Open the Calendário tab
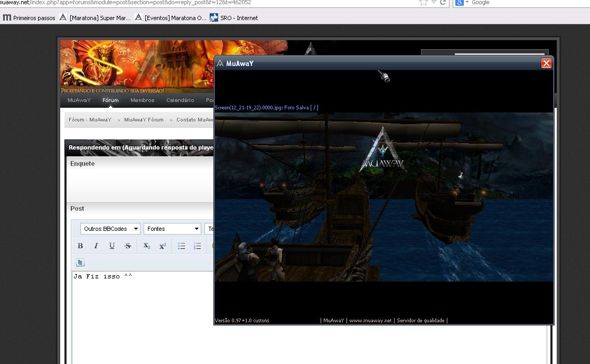The image size is (590, 364). tap(180, 100)
